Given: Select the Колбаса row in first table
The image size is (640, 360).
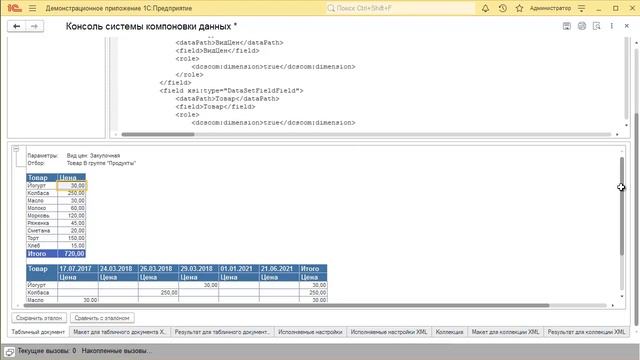Looking at the screenshot, I should pyautogui.click(x=56, y=193).
